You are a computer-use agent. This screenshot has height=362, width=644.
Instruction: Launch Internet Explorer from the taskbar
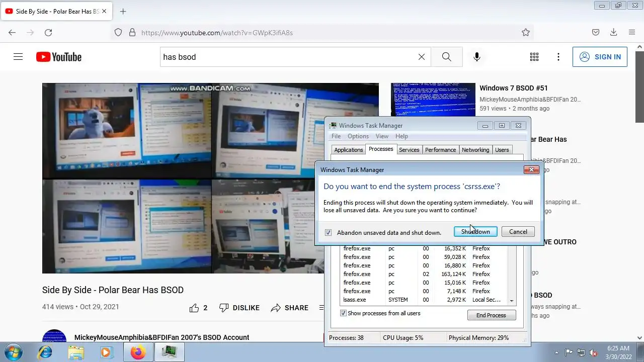coord(45,352)
